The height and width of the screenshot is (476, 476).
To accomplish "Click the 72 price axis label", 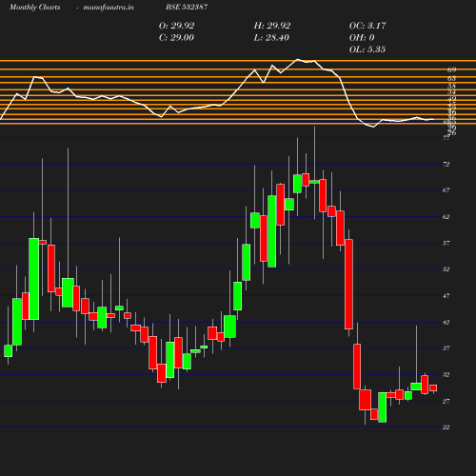I will tap(446, 164).
